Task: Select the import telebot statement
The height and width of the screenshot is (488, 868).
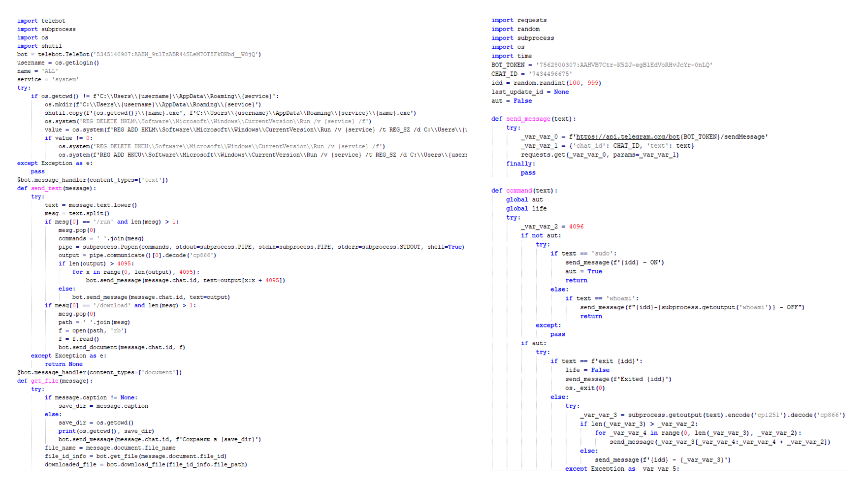Action: click(x=41, y=20)
